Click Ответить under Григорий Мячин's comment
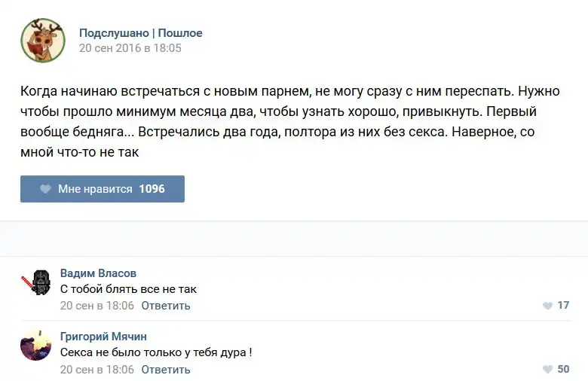Viewport: 588px width, 381px height. coord(165,370)
